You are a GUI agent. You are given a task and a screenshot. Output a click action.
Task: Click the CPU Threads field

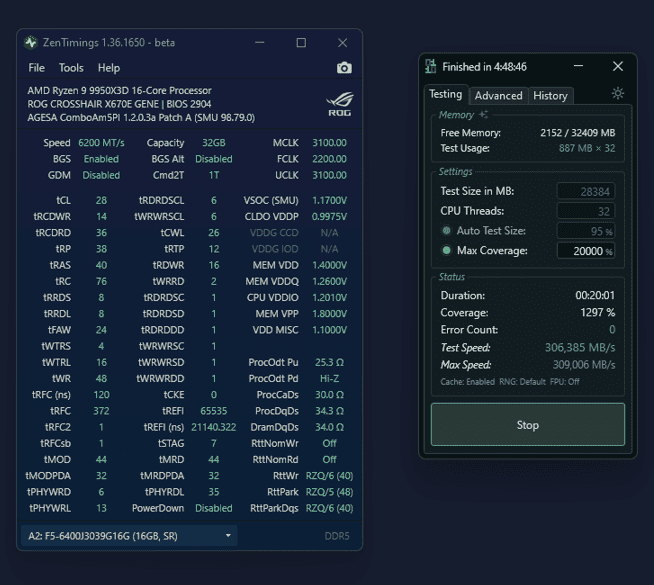586,211
